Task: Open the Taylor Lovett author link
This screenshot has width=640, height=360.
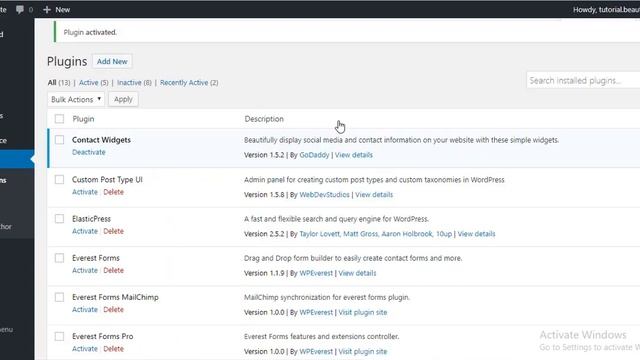Action: (320, 234)
